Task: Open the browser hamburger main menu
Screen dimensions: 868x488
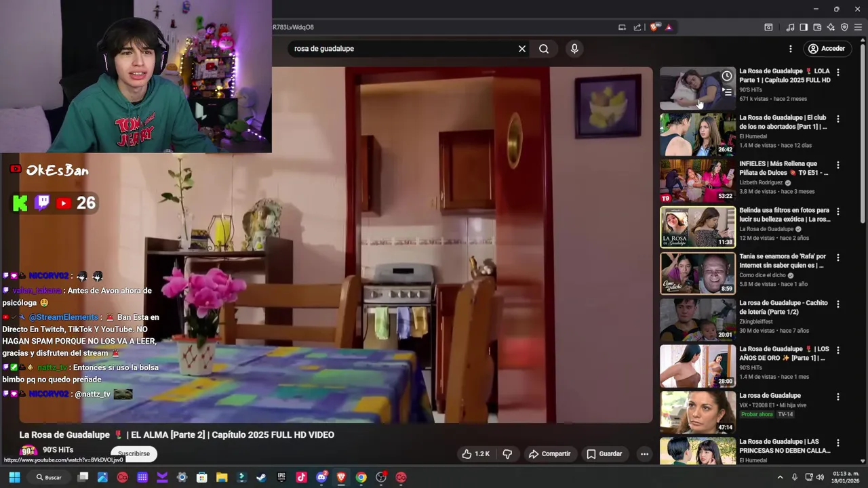Action: coord(858,27)
